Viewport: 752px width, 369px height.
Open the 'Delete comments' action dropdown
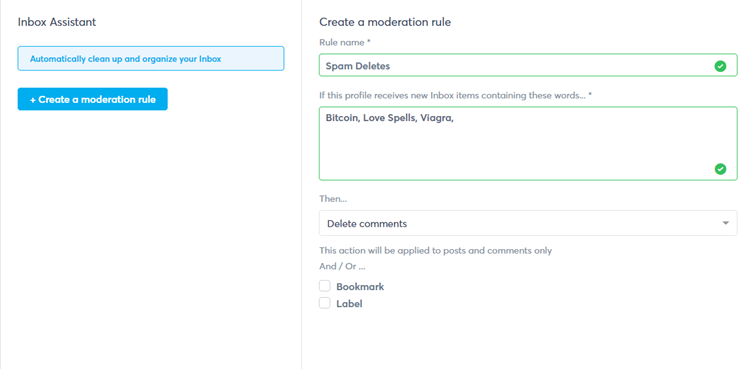coord(528,223)
